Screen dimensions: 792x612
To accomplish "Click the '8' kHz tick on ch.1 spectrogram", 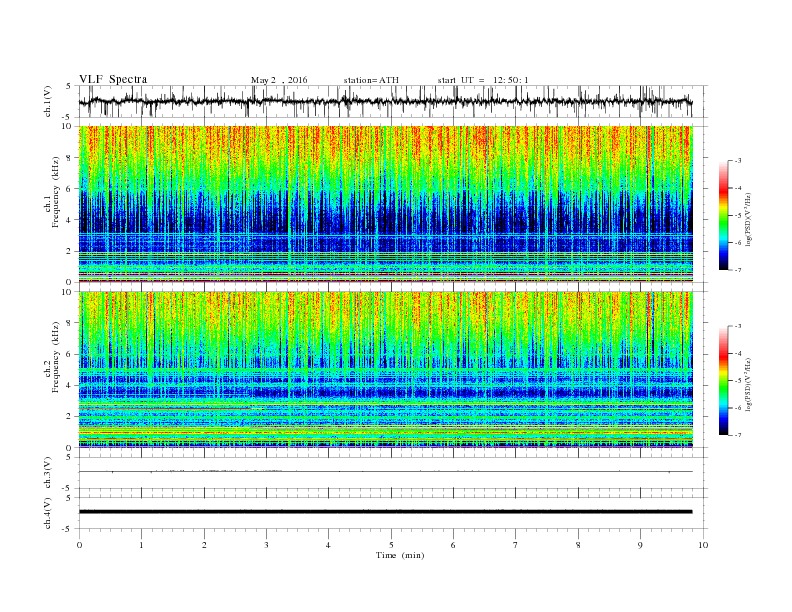I will [70, 158].
